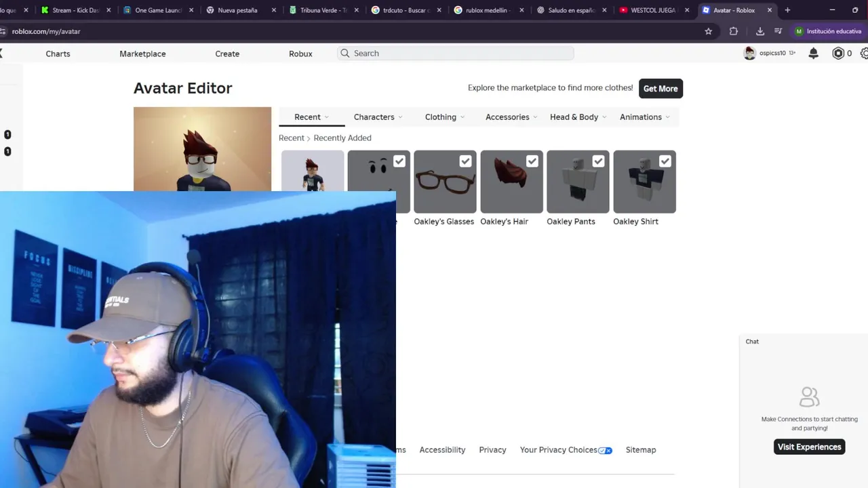Open Robux in the Roblox navbar
Screen dimensions: 868x488
click(x=300, y=54)
